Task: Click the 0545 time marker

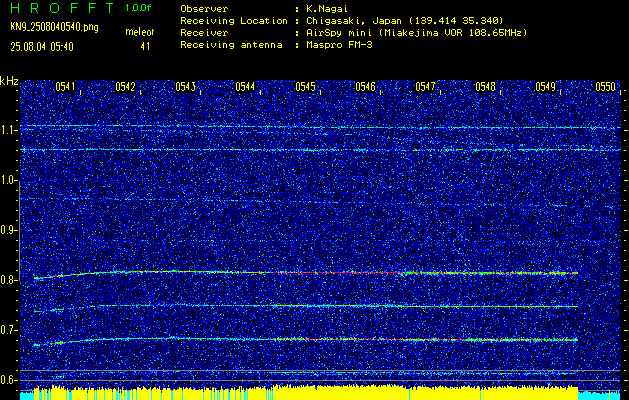Action: coord(305,87)
